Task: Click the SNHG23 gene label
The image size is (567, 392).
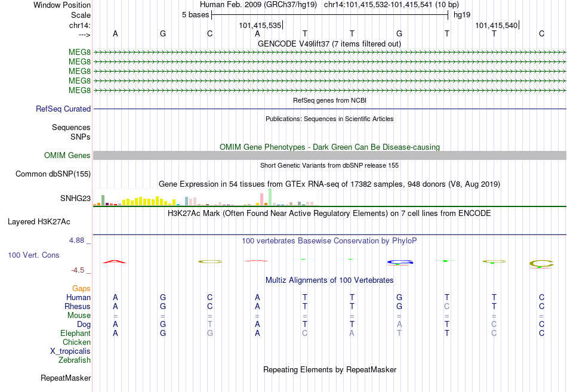Action: point(75,198)
